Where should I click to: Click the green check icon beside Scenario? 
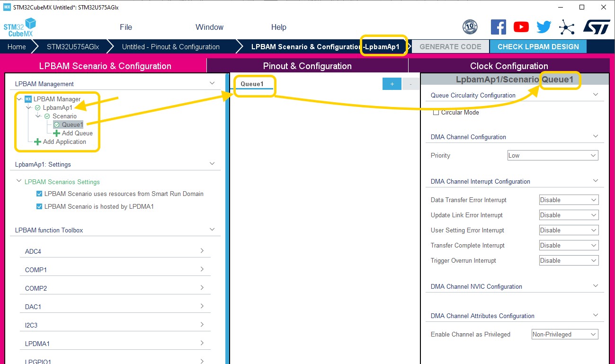[47, 116]
